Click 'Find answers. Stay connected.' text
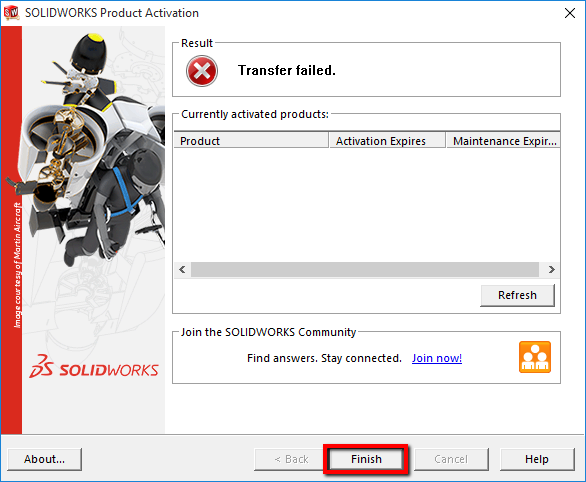586x482 pixels. [x=324, y=358]
